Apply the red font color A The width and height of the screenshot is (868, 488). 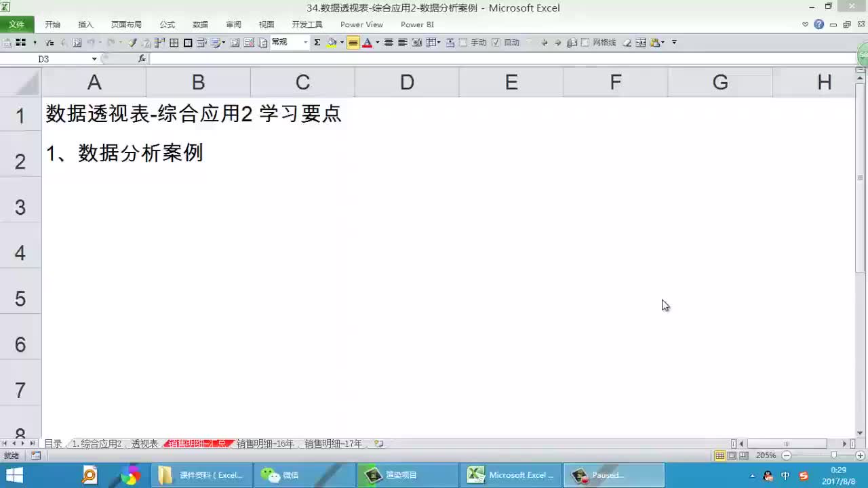367,43
